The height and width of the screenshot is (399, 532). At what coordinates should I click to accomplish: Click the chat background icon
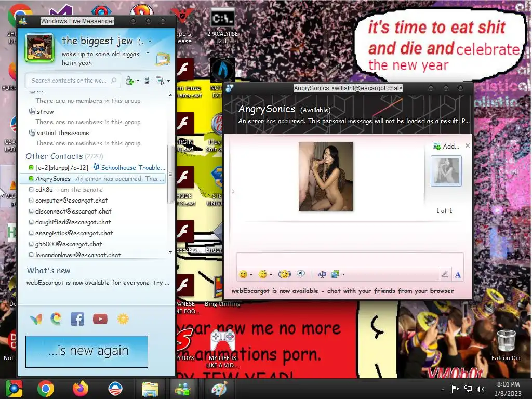tap(335, 274)
